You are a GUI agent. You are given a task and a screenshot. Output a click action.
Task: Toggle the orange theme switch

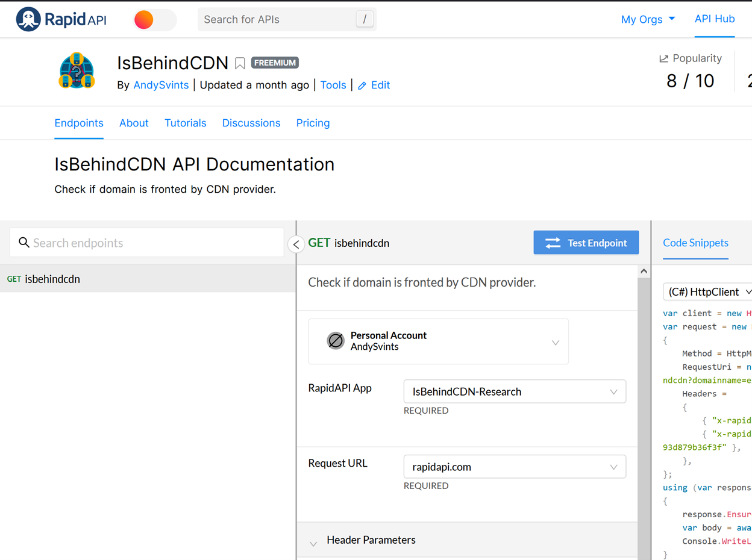(x=155, y=20)
